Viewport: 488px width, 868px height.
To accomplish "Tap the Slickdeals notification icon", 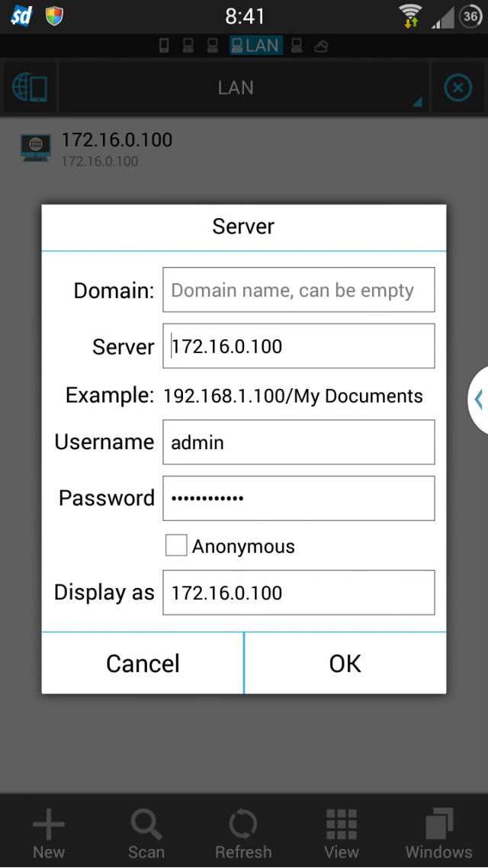I will click(x=22, y=17).
